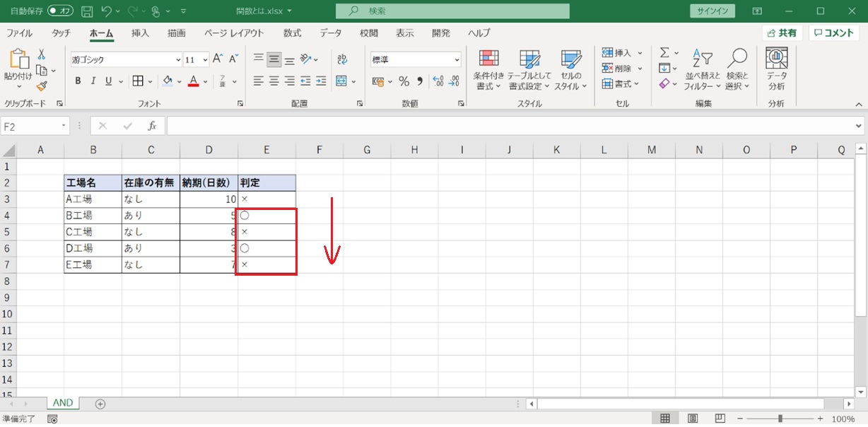
Task: Click the increase font size icon
Action: [218, 59]
